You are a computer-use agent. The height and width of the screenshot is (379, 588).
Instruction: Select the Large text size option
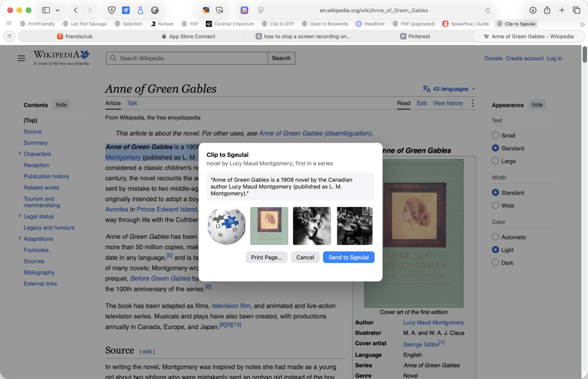click(x=495, y=161)
